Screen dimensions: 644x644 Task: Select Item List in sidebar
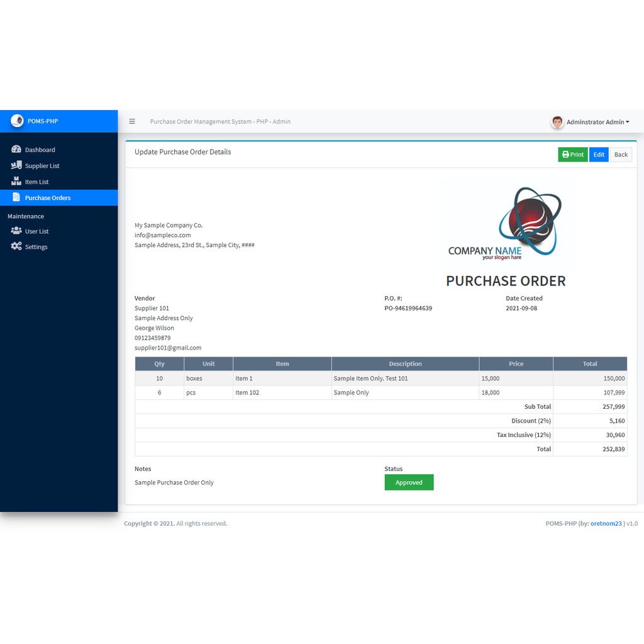coord(36,182)
